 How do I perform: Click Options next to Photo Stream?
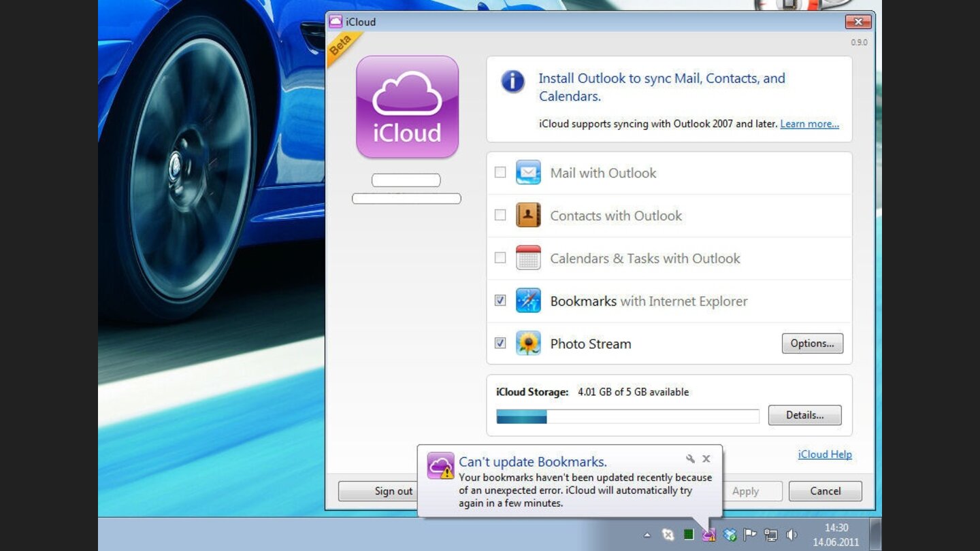tap(812, 344)
